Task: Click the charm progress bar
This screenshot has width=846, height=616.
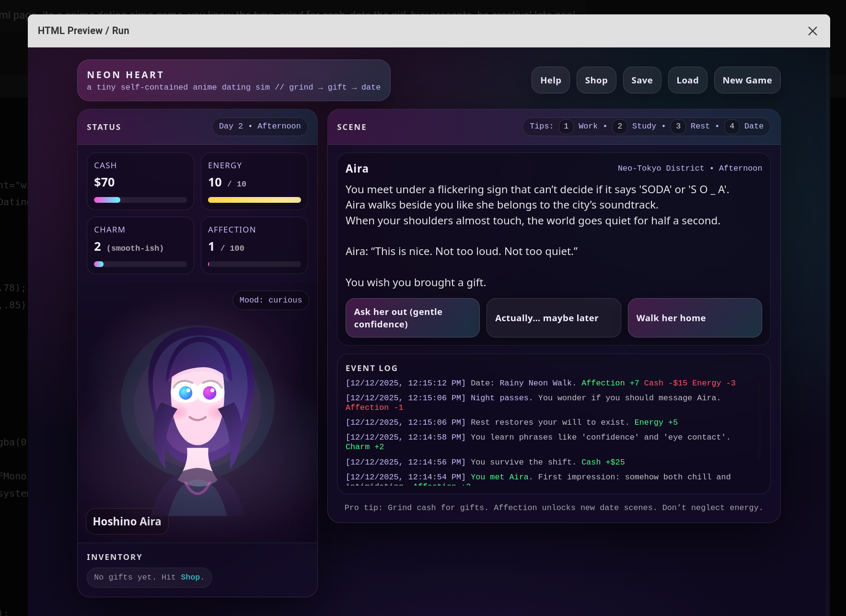Action: [140, 264]
